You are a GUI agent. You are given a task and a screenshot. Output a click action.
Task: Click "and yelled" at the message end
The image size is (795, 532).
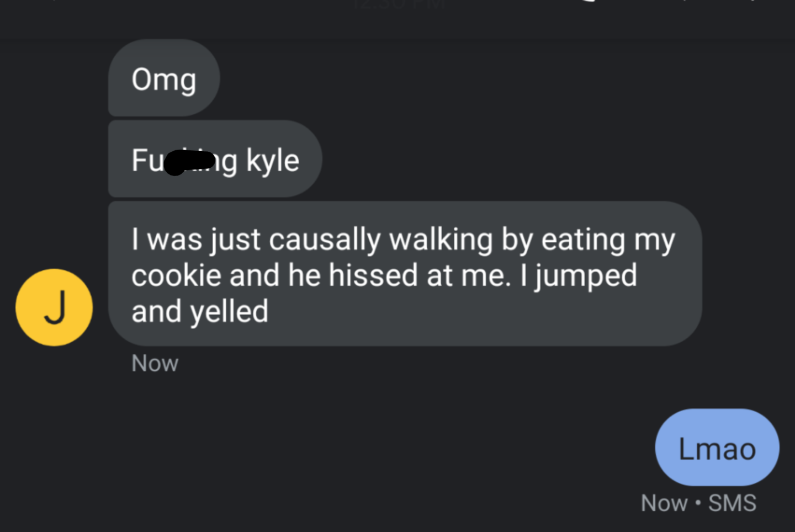[200, 312]
